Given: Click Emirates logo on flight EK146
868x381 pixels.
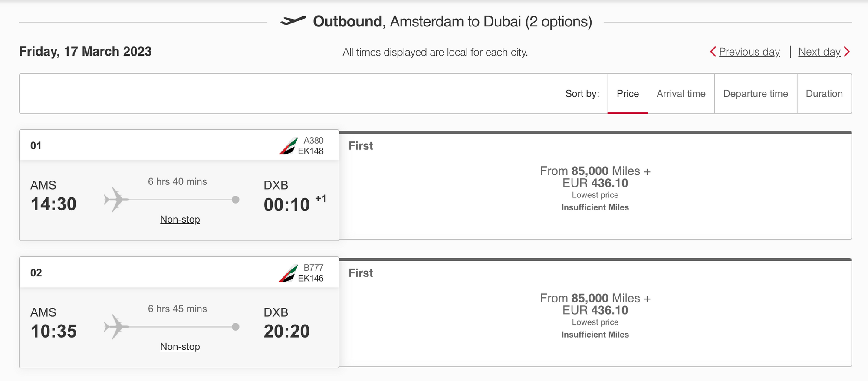Looking at the screenshot, I should tap(288, 273).
